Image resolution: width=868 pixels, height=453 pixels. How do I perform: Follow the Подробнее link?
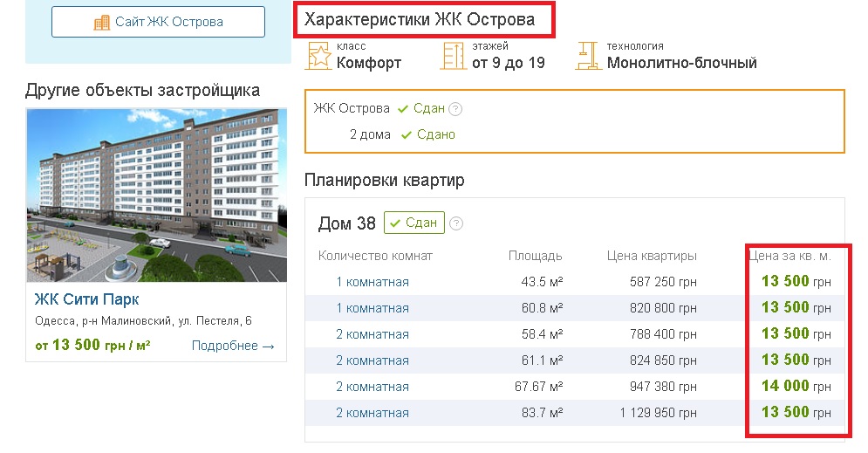coord(233,346)
